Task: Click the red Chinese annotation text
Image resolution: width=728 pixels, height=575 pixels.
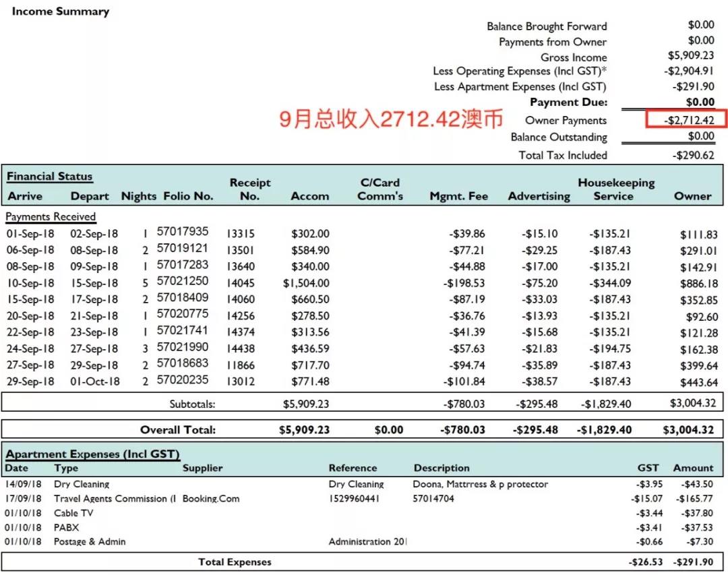Action: pos(392,119)
